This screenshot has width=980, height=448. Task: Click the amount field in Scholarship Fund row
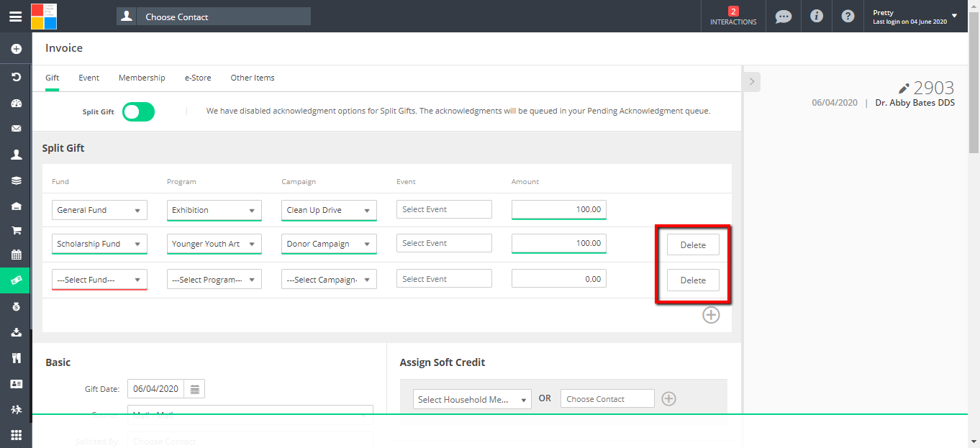[x=559, y=243]
